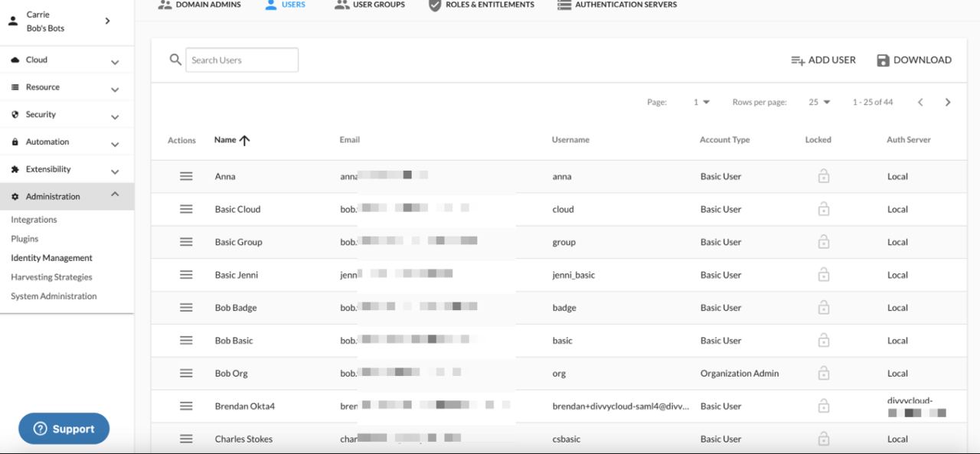The height and width of the screenshot is (454, 980).
Task: Toggle lock for Bob Badge account
Action: click(824, 308)
